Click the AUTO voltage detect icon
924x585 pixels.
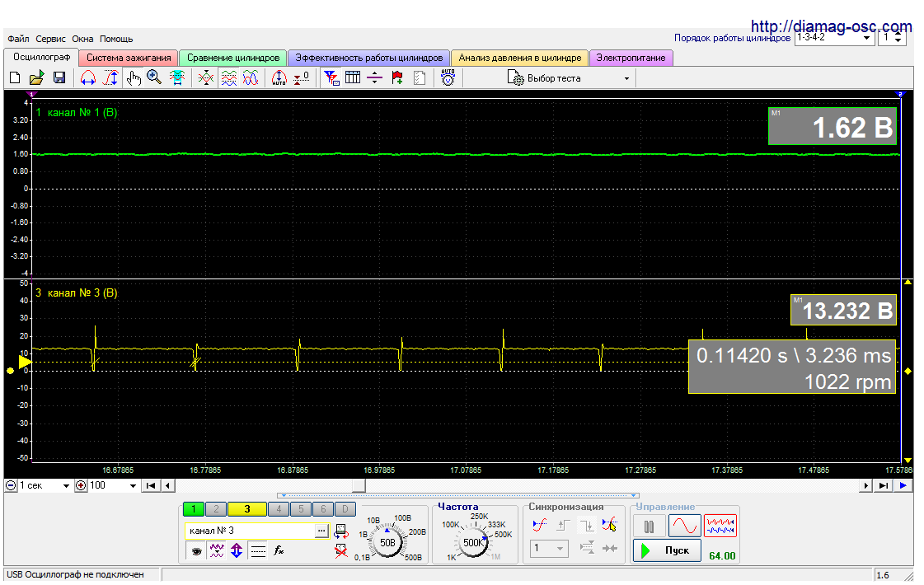448,77
